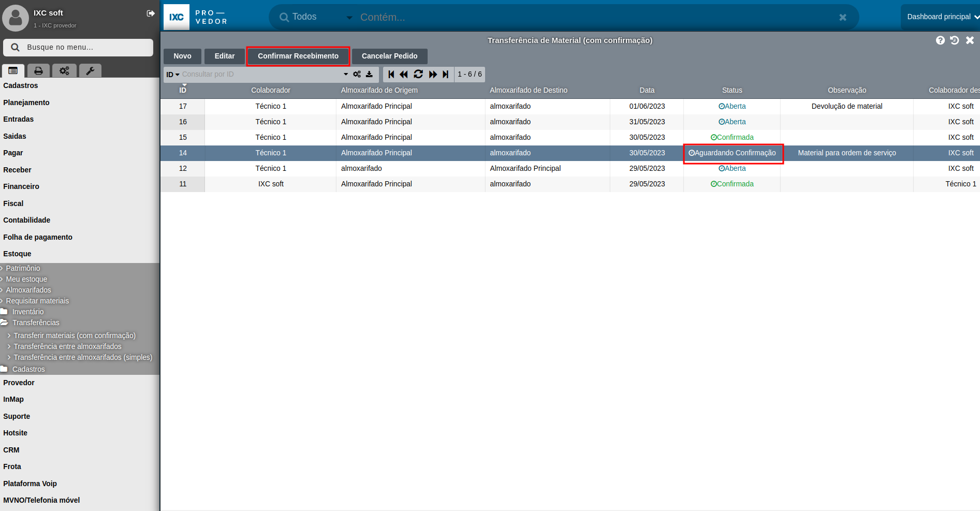Open the ID search field dropdown
980x511 pixels.
pos(172,75)
